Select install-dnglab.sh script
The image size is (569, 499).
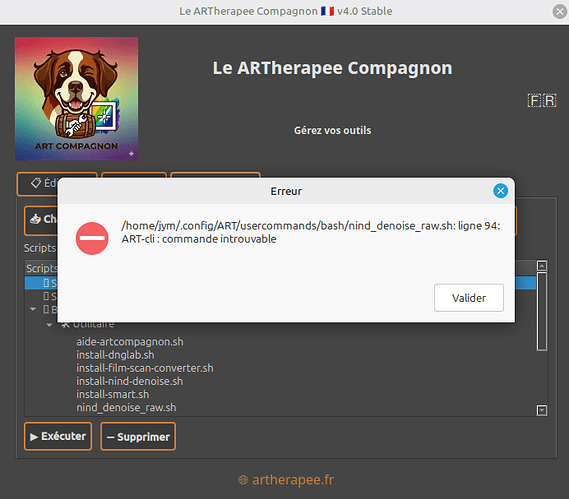[115, 355]
